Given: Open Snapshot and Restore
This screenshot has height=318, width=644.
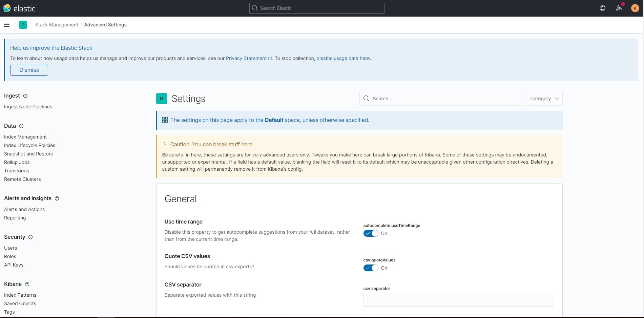Looking at the screenshot, I should [x=28, y=154].
